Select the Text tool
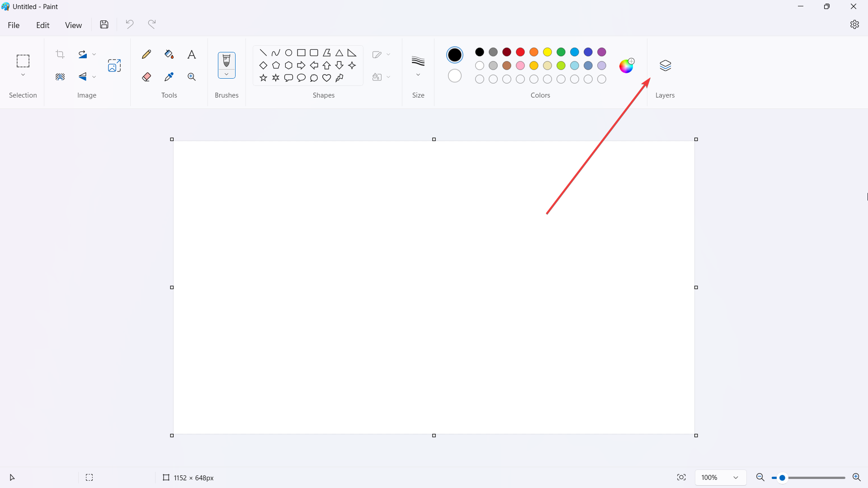Image resolution: width=868 pixels, height=488 pixels. pos(191,54)
